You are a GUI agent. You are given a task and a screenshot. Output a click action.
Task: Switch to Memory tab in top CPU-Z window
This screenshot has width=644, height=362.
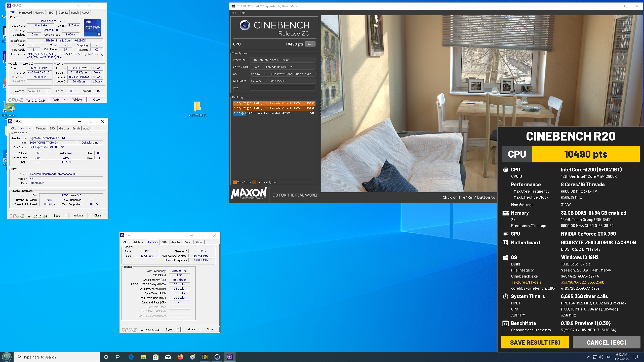(x=39, y=13)
